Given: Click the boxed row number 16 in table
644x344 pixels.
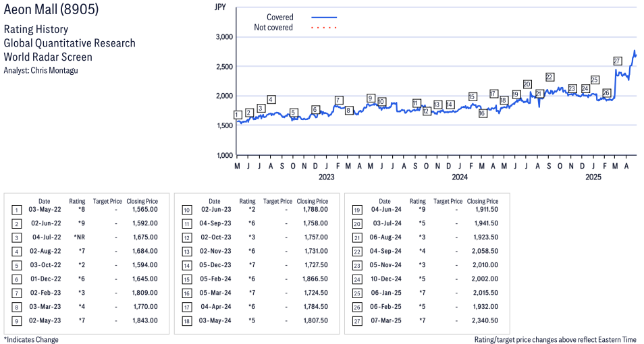Looking at the screenshot, I should tap(187, 293).
